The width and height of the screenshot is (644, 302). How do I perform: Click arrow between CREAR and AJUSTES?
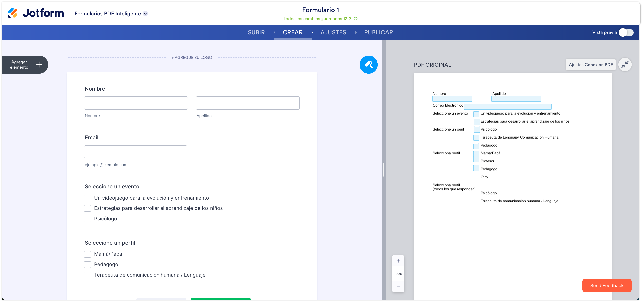point(312,32)
